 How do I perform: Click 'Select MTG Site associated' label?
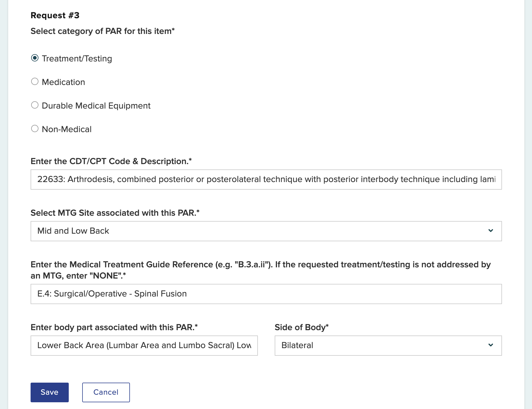(x=115, y=213)
